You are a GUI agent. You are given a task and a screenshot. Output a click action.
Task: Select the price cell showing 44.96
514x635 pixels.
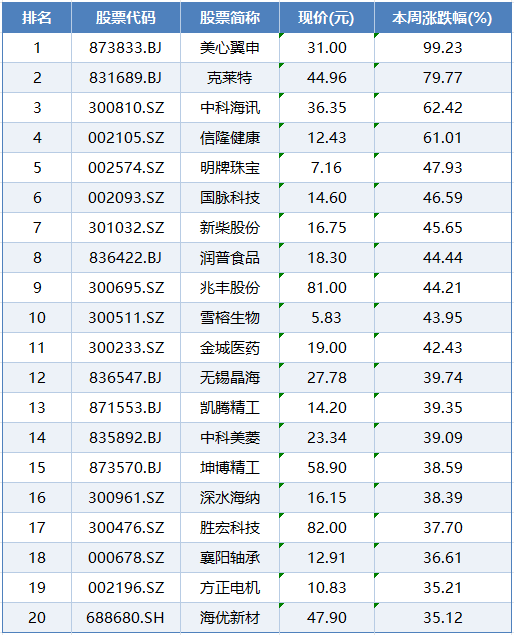326,78
